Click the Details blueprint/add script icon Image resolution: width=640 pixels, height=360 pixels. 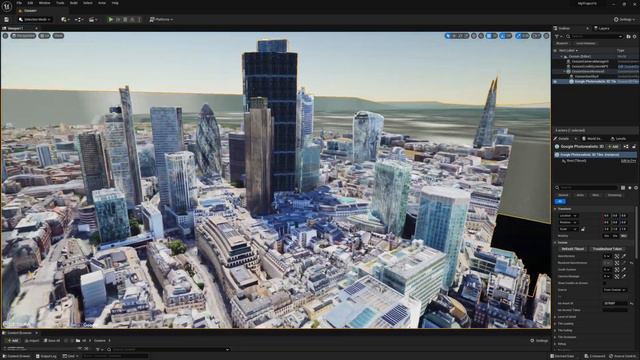pos(626,147)
